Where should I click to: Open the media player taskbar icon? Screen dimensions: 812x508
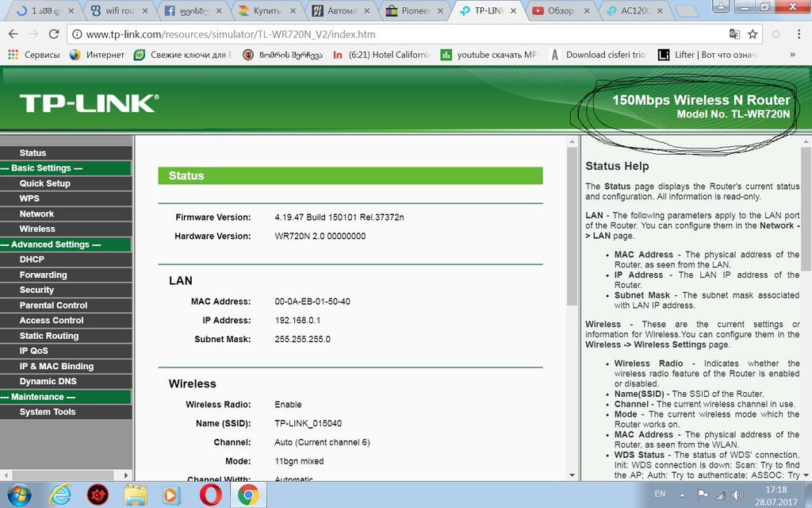pyautogui.click(x=172, y=495)
